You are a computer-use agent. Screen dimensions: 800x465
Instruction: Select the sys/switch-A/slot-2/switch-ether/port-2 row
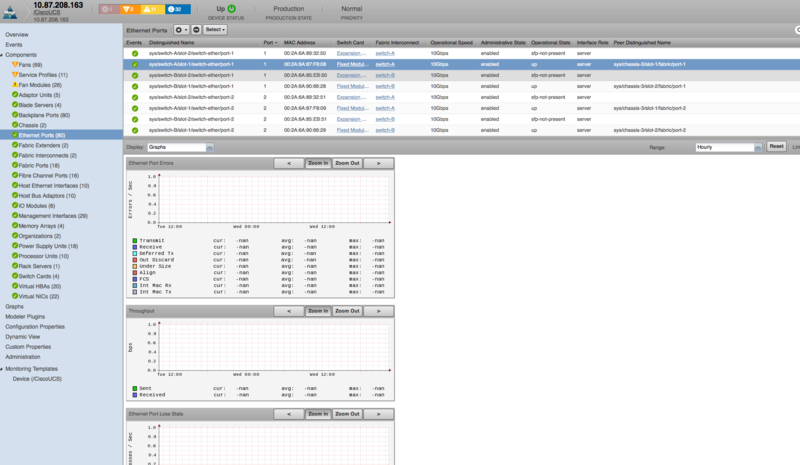pos(461,97)
